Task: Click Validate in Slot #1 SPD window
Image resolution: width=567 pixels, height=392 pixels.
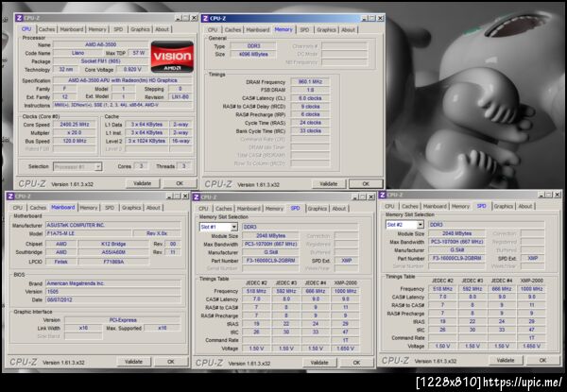Action: pyautogui.click(x=319, y=363)
